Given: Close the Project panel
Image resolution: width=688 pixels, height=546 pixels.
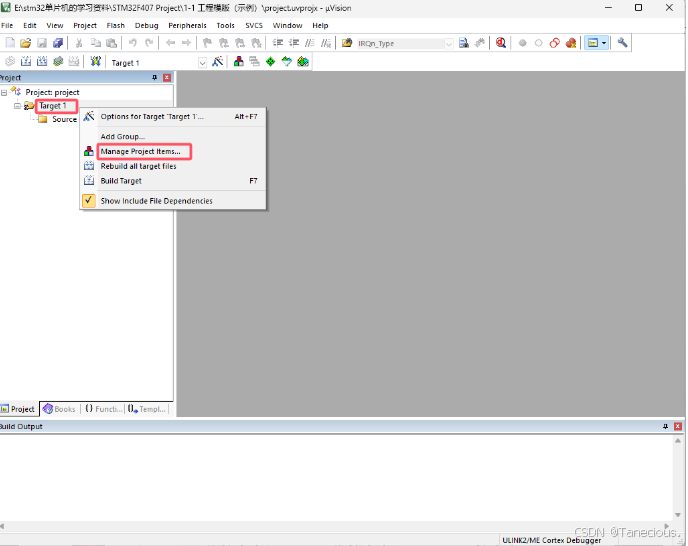Looking at the screenshot, I should [167, 78].
